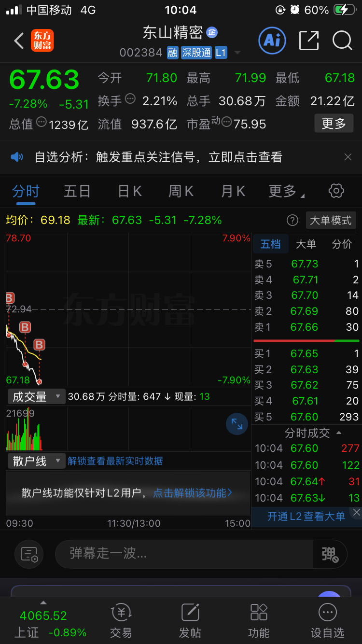
Task: Tap the trade row with volume 277
Action: (x=306, y=448)
